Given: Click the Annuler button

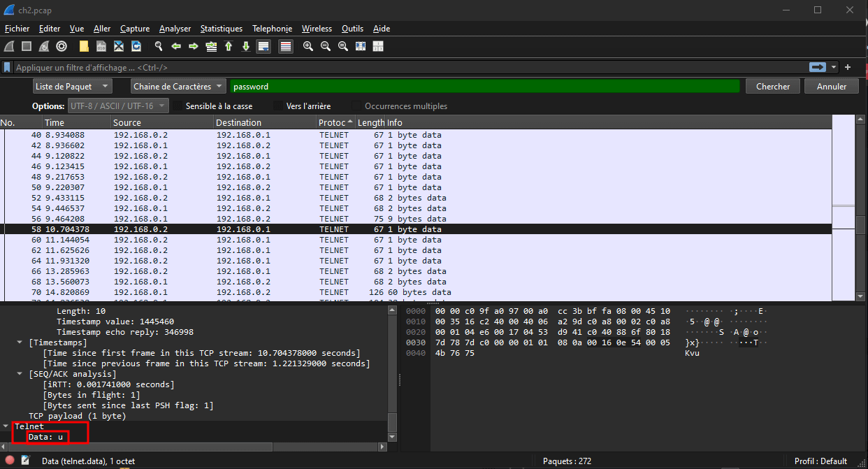Looking at the screenshot, I should [x=831, y=87].
